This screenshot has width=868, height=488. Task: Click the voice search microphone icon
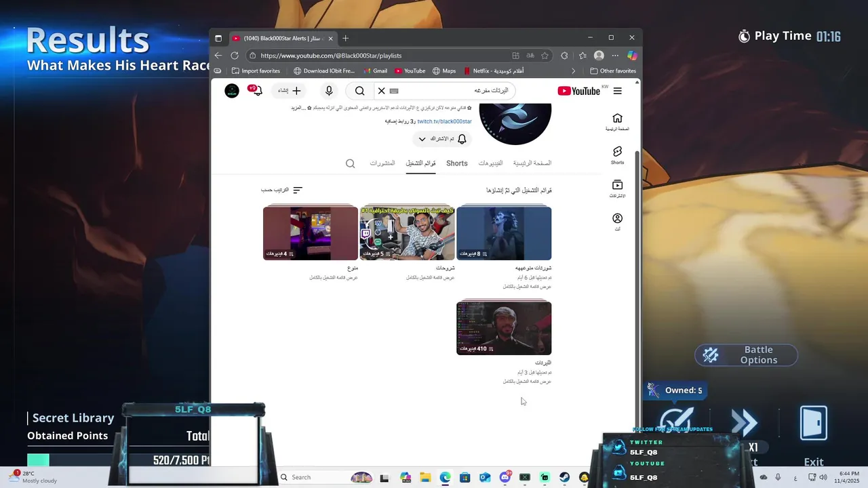329,91
